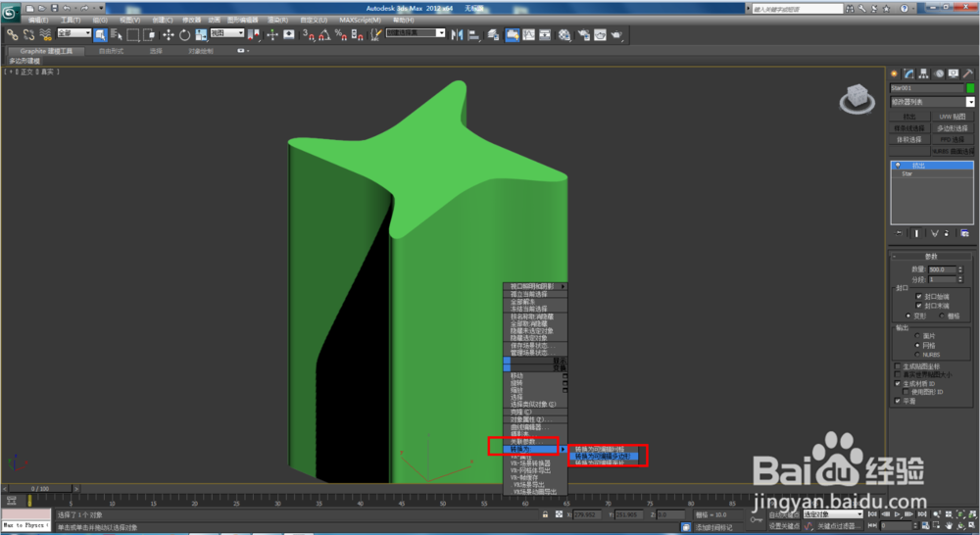The height and width of the screenshot is (535, 980).
Task: Toggle the 封口始端 cap start checkbox
Action: (919, 296)
